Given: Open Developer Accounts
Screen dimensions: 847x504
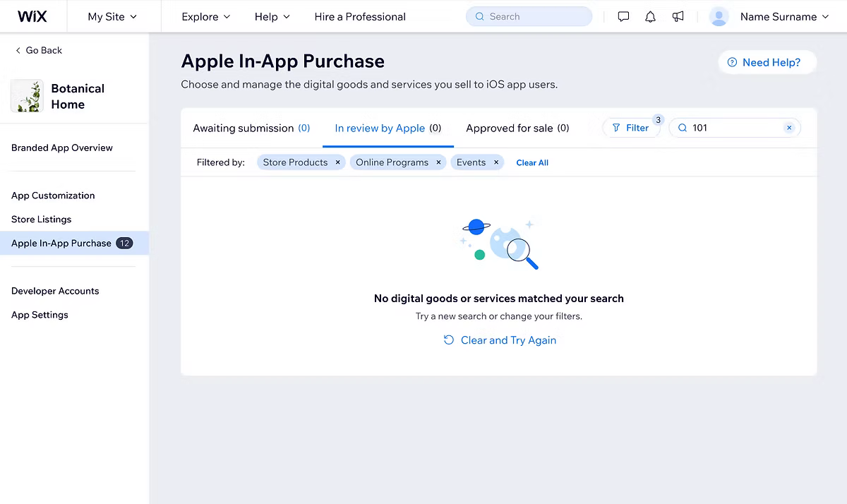Looking at the screenshot, I should click(55, 291).
